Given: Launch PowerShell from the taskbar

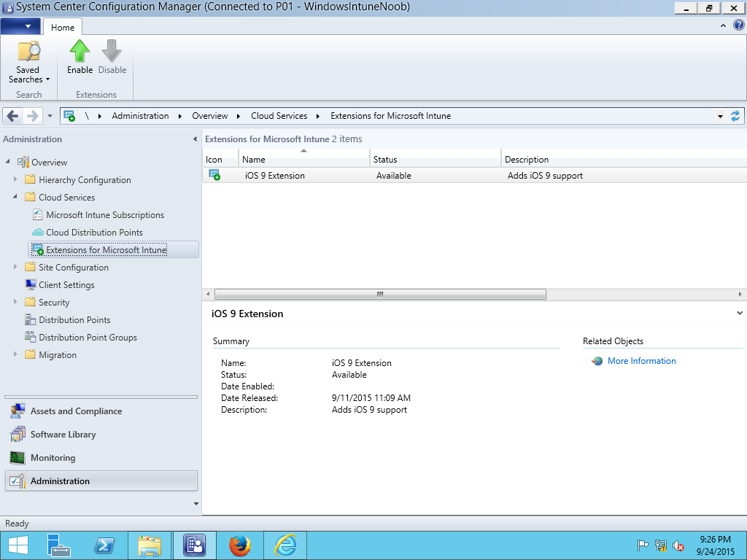Looking at the screenshot, I should pyautogui.click(x=104, y=545).
